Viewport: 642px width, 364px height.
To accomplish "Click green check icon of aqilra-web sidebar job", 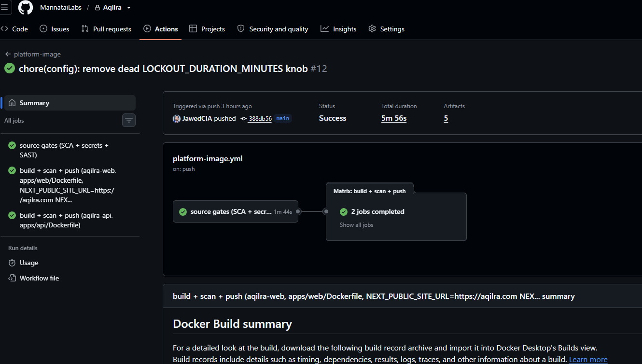I will click(12, 170).
